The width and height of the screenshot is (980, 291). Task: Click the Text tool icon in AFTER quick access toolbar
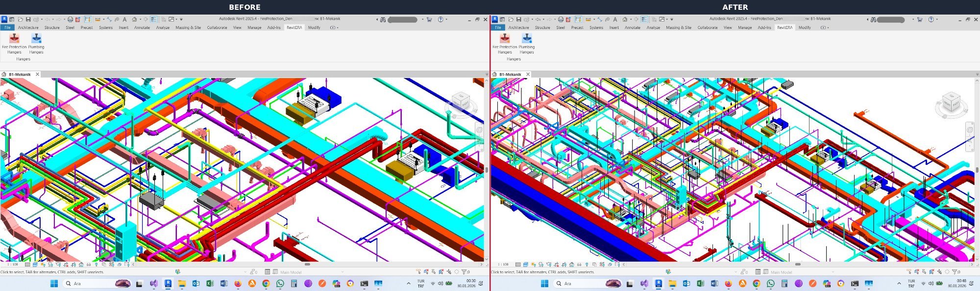point(615,20)
